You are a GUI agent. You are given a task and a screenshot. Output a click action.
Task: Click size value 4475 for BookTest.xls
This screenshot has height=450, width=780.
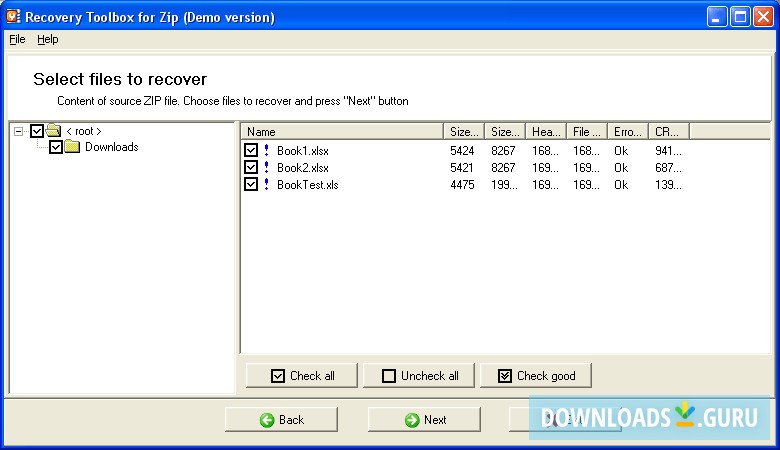coord(462,184)
